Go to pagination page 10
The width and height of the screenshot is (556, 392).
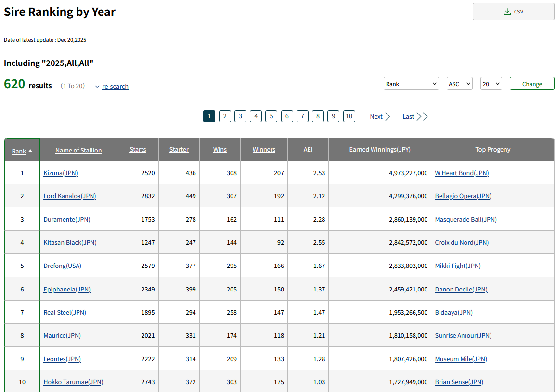click(x=349, y=116)
